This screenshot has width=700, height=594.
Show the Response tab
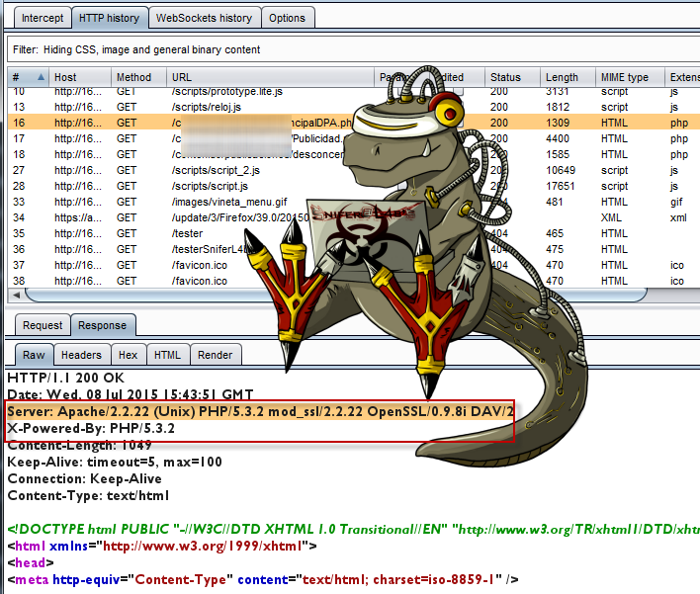click(102, 325)
